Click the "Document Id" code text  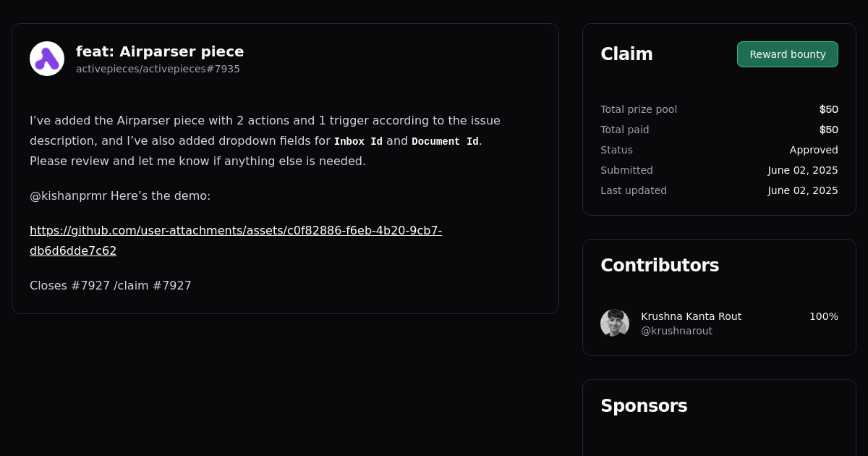click(445, 141)
